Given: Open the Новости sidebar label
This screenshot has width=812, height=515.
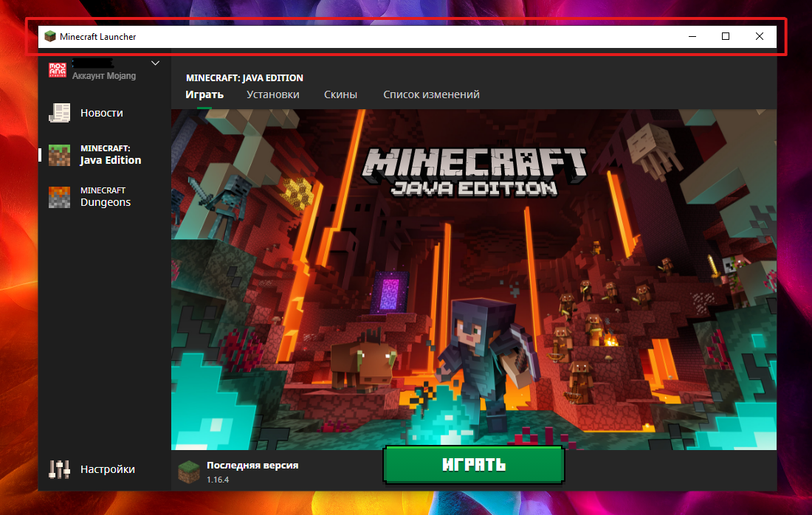Looking at the screenshot, I should (x=102, y=113).
